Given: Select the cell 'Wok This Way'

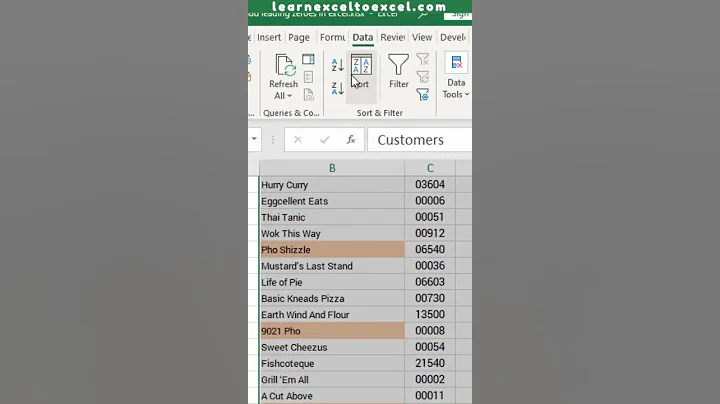Looking at the screenshot, I should click(x=332, y=233).
